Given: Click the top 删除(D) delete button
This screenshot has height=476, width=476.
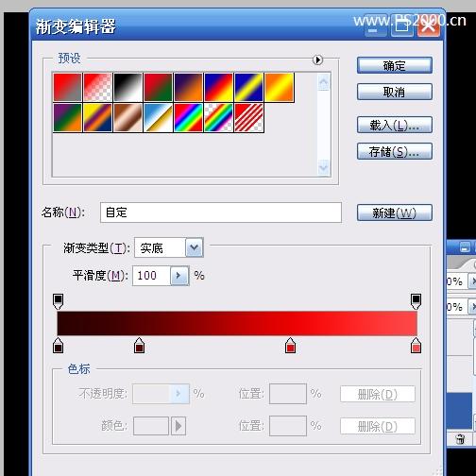Looking at the screenshot, I should (x=378, y=394).
